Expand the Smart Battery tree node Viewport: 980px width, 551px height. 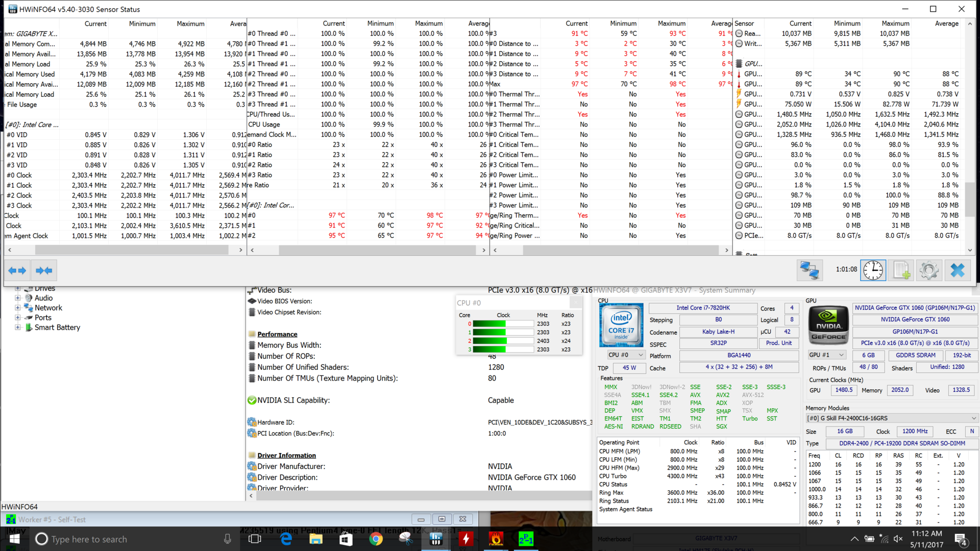coord(18,328)
